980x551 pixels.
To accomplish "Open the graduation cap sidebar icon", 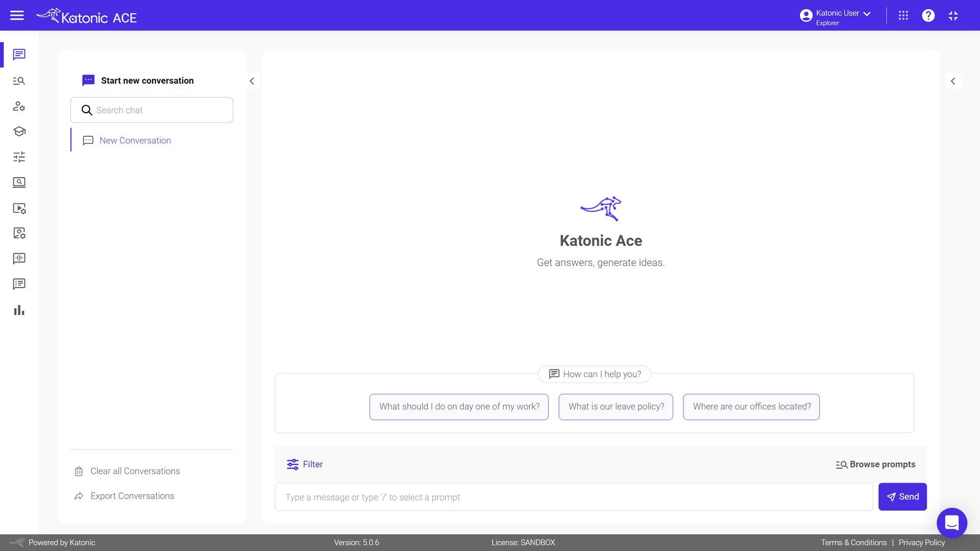I will 19,132.
